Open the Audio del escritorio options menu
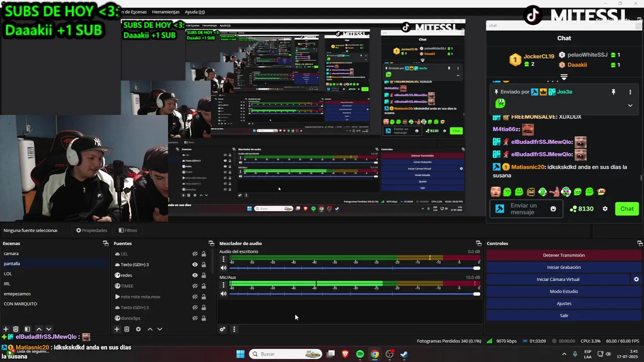 click(x=224, y=259)
